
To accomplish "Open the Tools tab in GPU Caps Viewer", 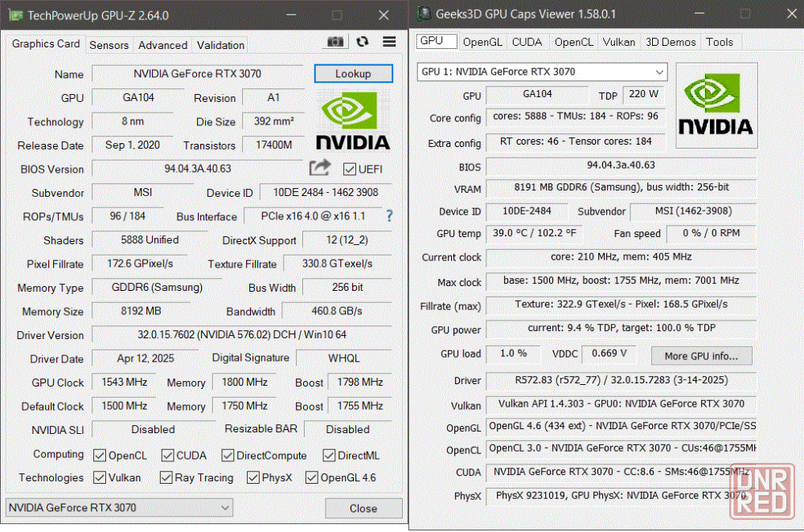I will [720, 42].
